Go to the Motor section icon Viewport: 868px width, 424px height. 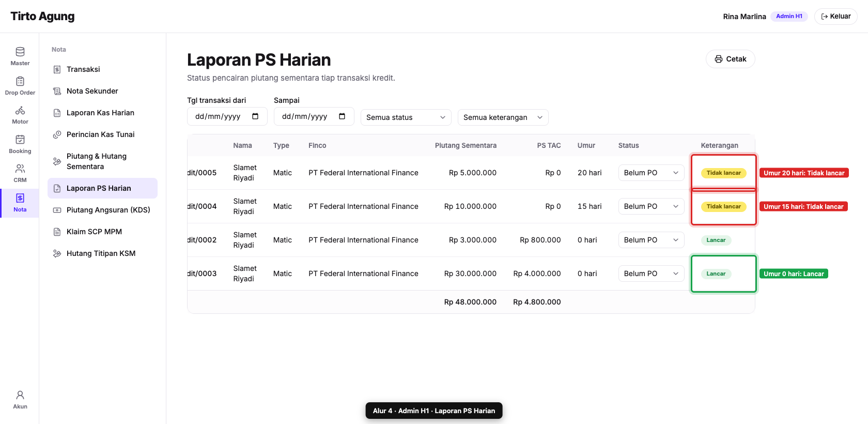[x=20, y=110]
